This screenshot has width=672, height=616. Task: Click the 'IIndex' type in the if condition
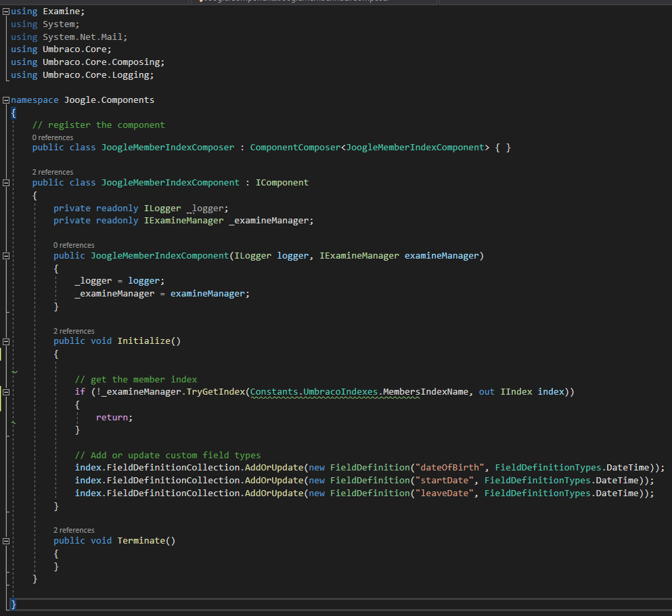pos(516,392)
